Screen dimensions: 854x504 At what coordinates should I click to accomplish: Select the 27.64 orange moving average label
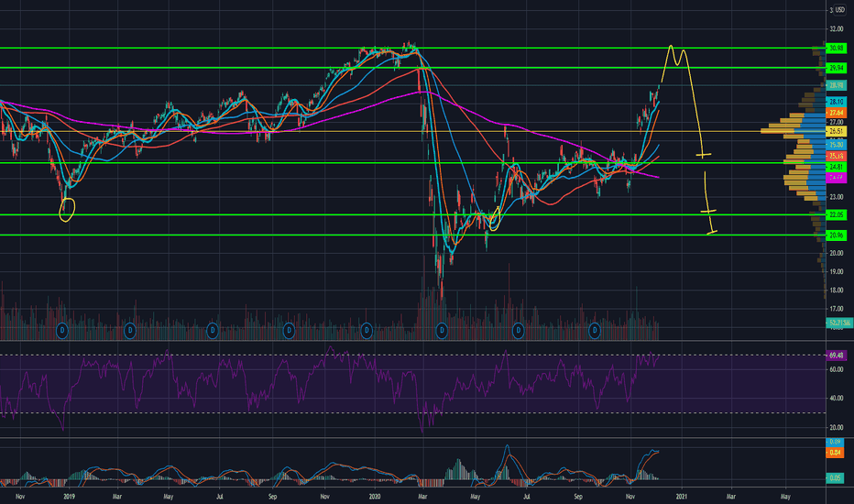[x=836, y=113]
